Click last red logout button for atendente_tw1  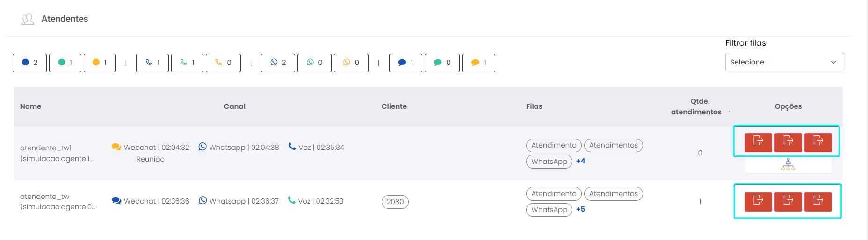tap(818, 142)
